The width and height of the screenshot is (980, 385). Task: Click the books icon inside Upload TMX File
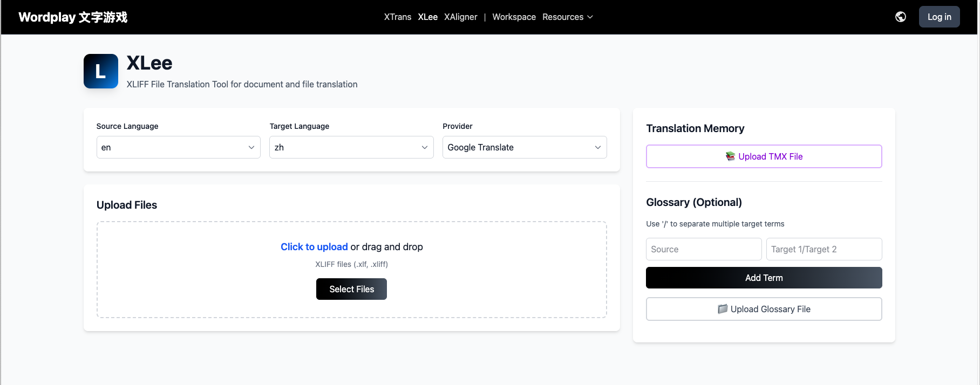731,156
